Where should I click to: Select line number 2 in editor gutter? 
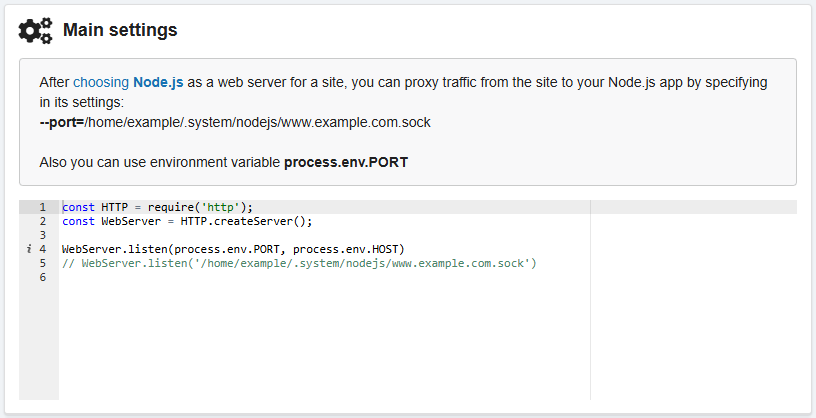42,221
